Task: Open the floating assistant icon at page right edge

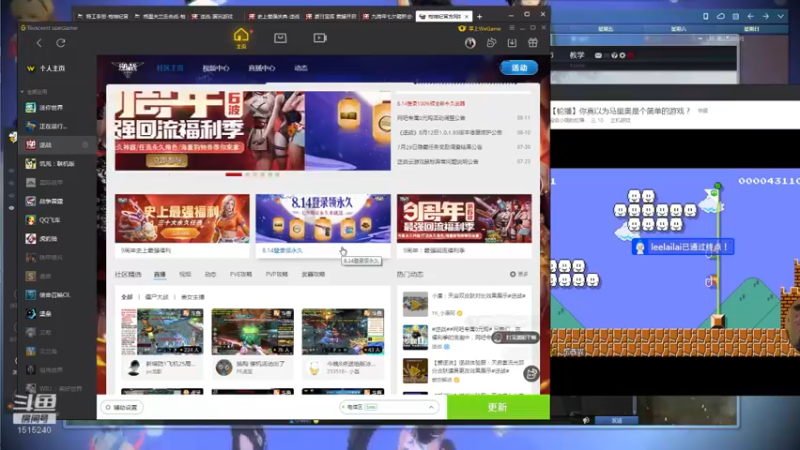Action: pyautogui.click(x=531, y=373)
